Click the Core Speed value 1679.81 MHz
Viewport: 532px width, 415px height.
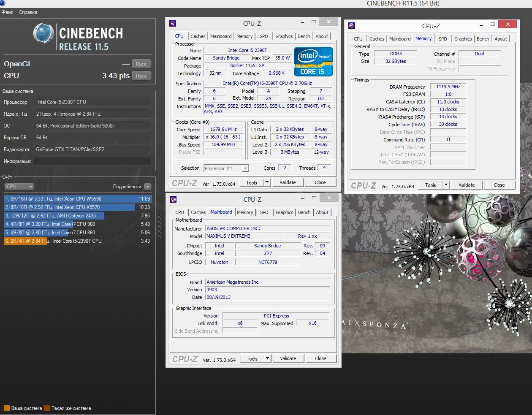click(223, 130)
